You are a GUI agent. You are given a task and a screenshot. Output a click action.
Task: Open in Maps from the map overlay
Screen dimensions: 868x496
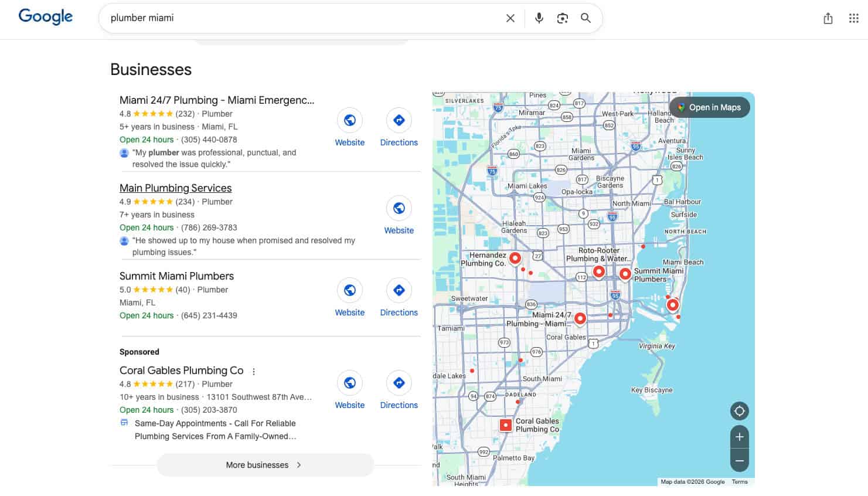point(709,107)
